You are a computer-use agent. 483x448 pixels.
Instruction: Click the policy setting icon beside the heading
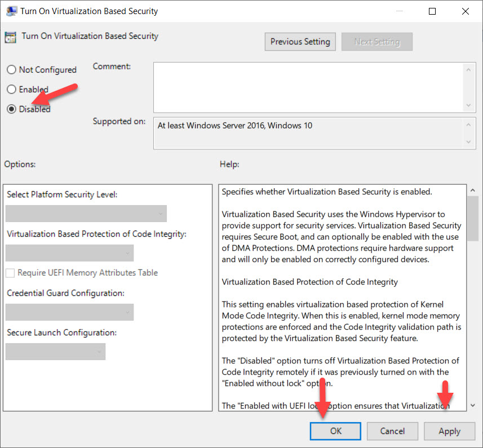tap(10, 37)
